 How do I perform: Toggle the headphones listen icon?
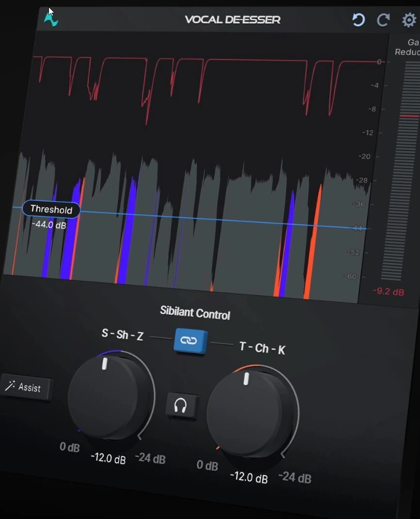tap(180, 405)
